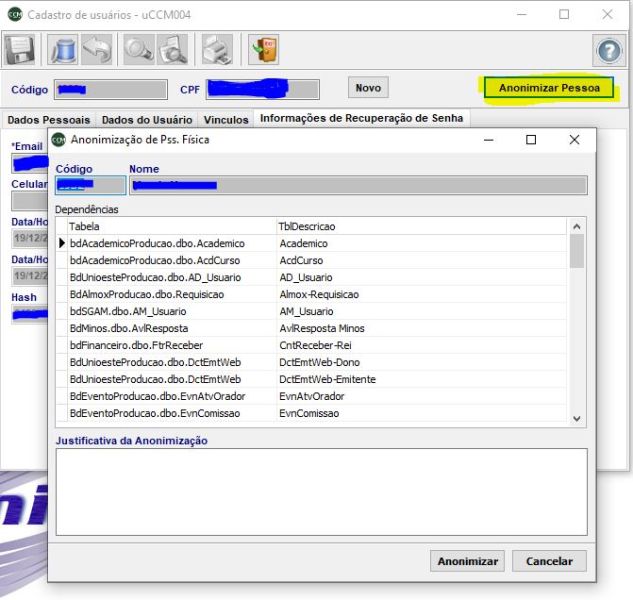The height and width of the screenshot is (600, 633).
Task: Click the Anonimizar Pessoa button
Action: 548,88
